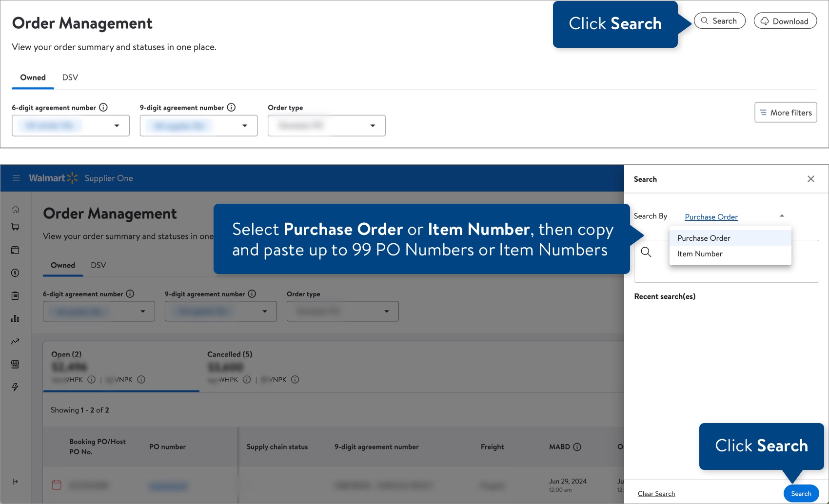Screen dimensions: 829x504
Task: Open the More filters panel
Action: pyautogui.click(x=785, y=112)
